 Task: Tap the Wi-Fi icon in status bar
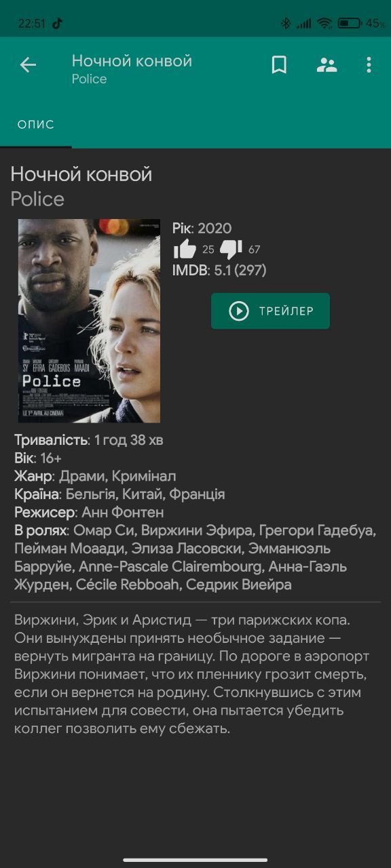324,23
